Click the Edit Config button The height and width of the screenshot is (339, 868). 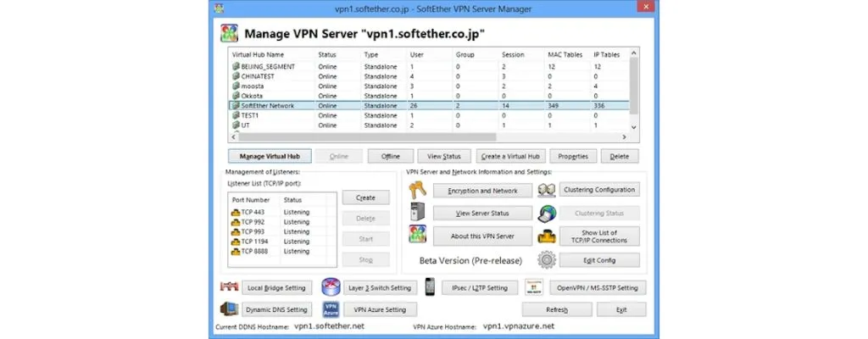[x=599, y=260]
